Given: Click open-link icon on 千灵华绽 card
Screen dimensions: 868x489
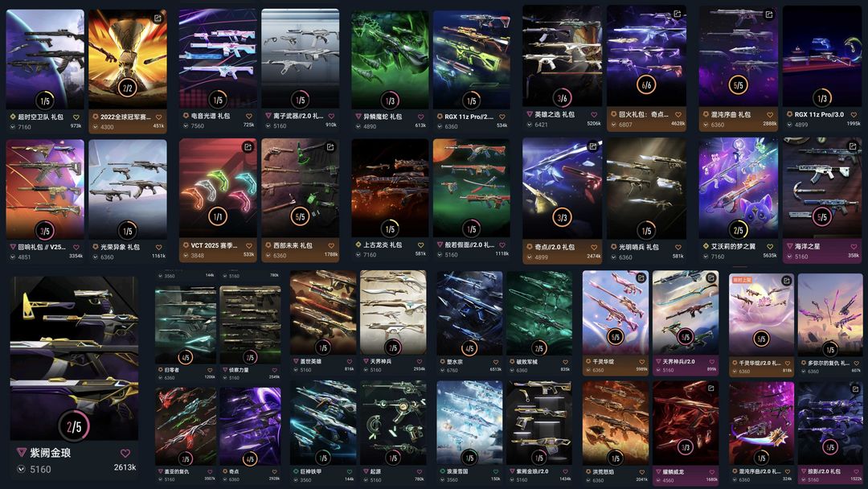Looking at the screenshot, I should pyautogui.click(x=641, y=278).
